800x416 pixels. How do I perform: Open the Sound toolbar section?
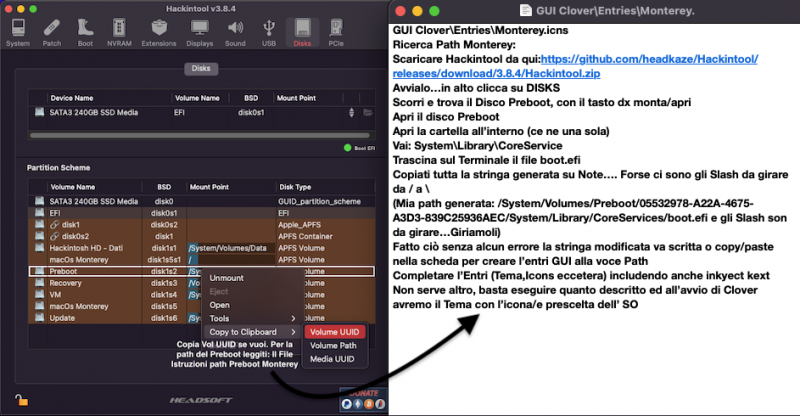[235, 33]
